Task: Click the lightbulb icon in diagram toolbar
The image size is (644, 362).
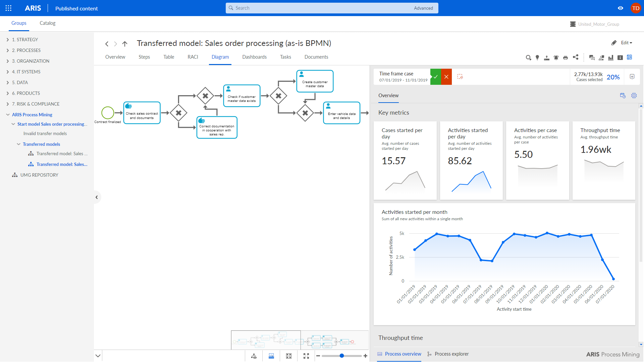Action: (x=537, y=58)
